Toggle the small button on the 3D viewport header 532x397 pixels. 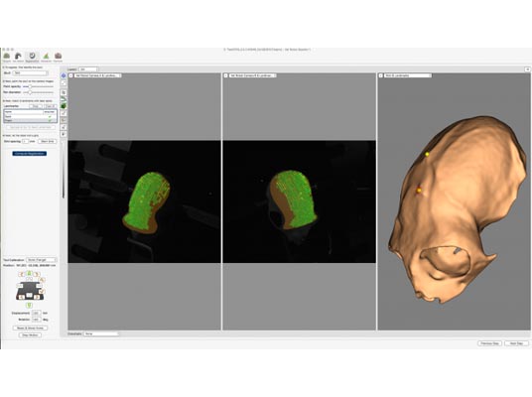tap(381, 75)
